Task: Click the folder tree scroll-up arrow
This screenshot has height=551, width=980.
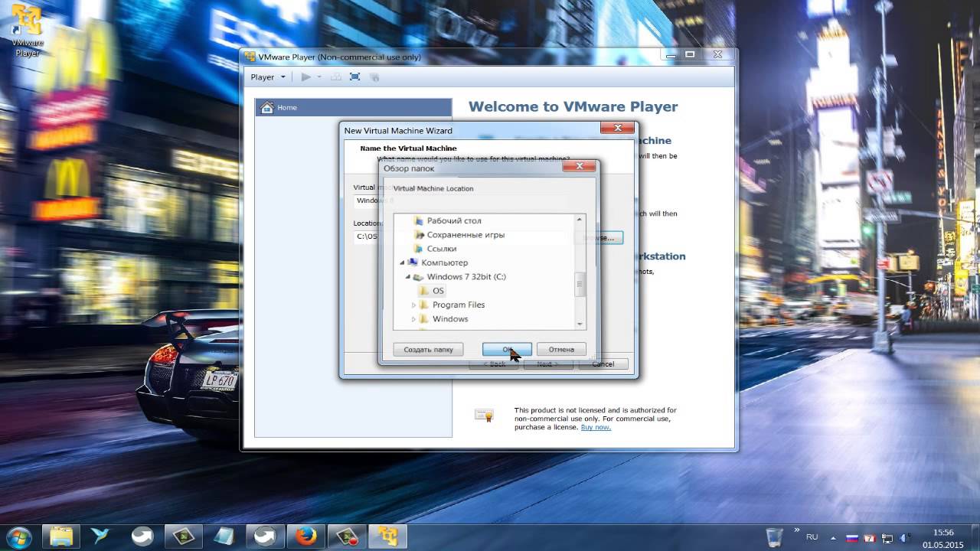Action: [x=580, y=220]
